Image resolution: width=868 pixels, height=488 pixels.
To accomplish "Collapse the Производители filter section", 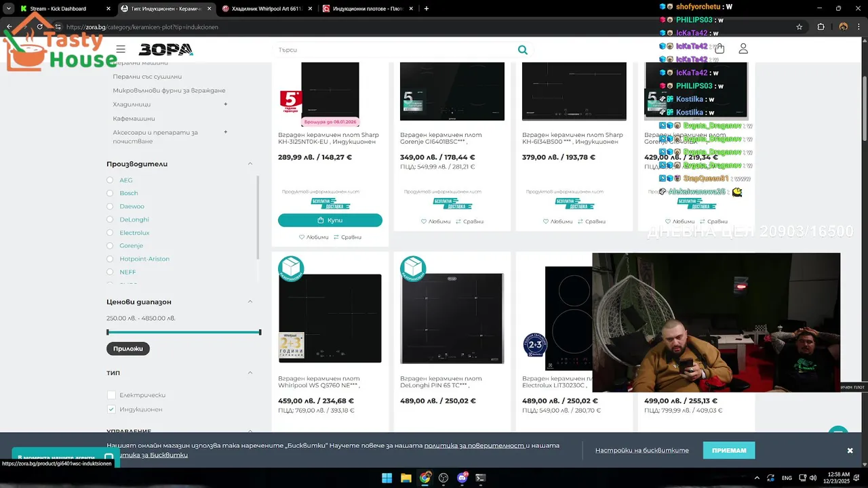I will tap(250, 164).
